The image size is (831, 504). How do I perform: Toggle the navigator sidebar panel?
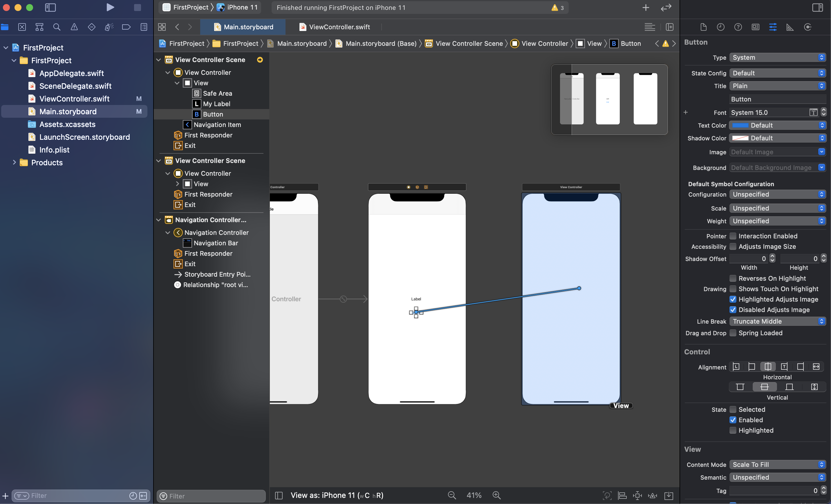click(x=50, y=8)
